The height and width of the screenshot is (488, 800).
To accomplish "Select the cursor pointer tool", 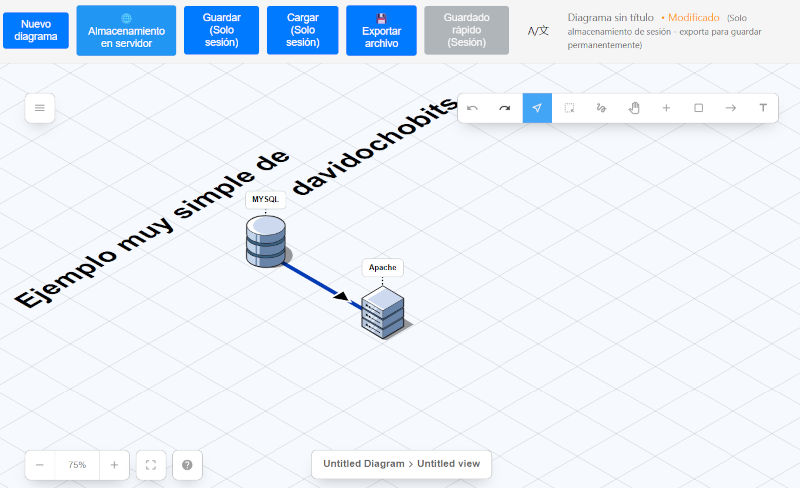I will coord(537,108).
